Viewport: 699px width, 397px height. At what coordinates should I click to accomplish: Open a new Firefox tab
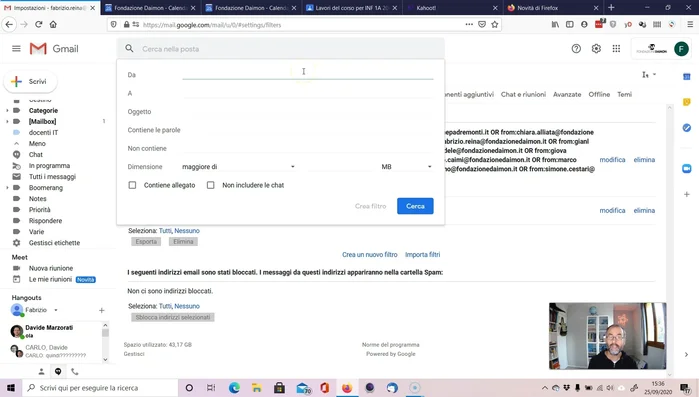coord(611,8)
